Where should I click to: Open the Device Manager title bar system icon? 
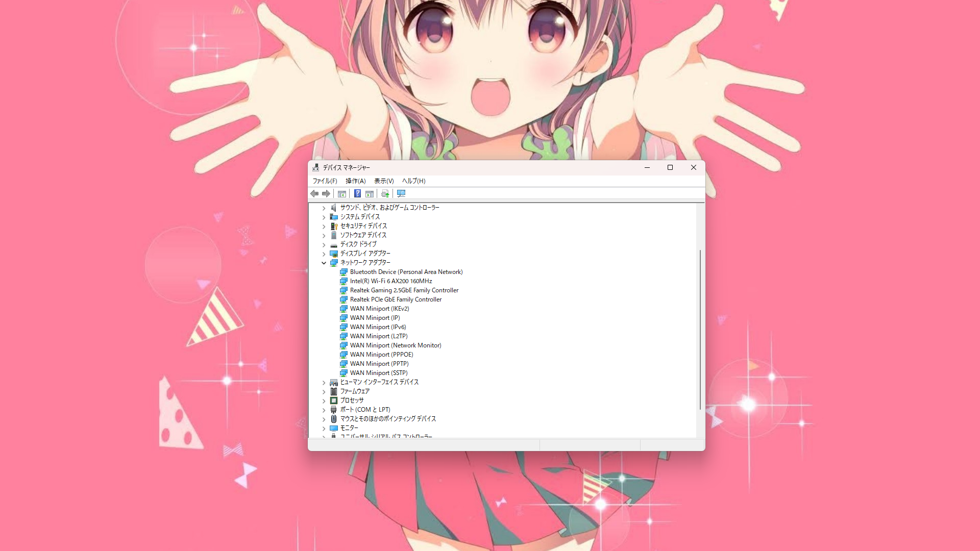point(316,168)
